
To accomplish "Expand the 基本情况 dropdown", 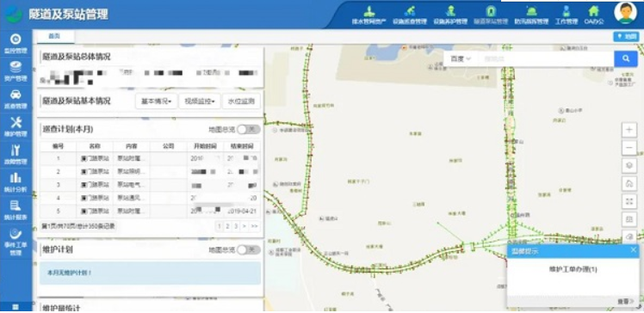I will [x=157, y=101].
